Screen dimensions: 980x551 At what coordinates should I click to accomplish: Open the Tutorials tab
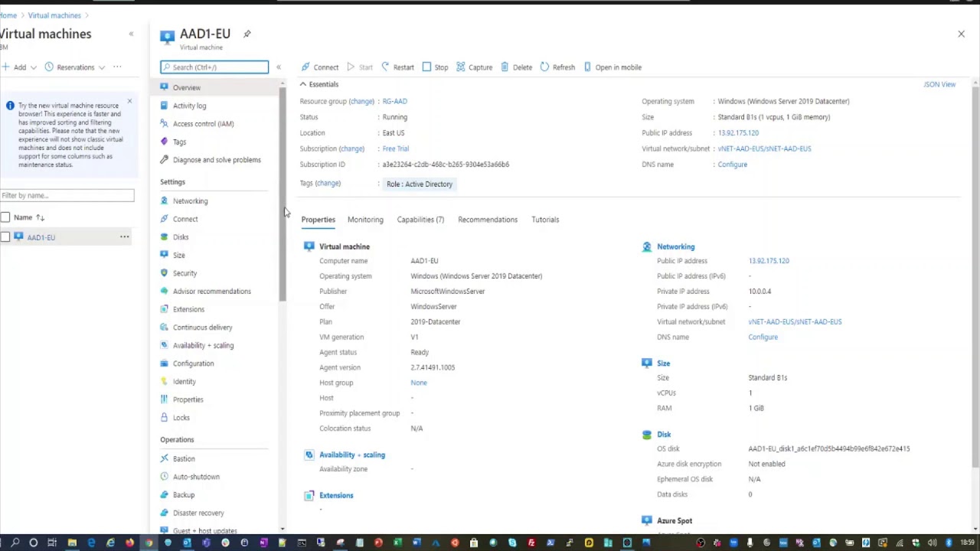click(x=545, y=220)
